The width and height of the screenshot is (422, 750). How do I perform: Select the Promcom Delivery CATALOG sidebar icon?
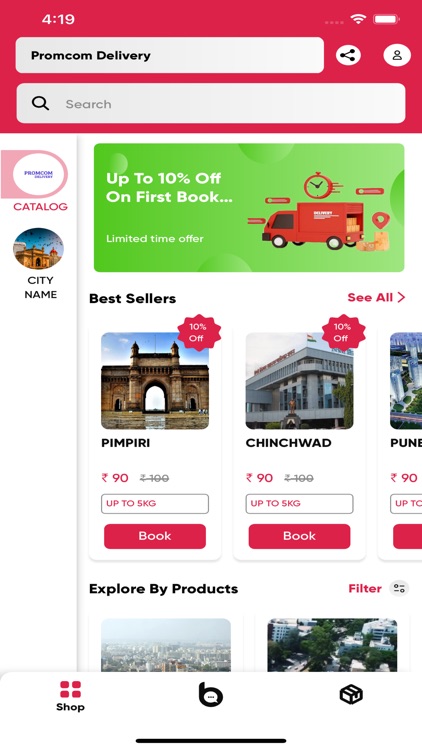click(40, 174)
